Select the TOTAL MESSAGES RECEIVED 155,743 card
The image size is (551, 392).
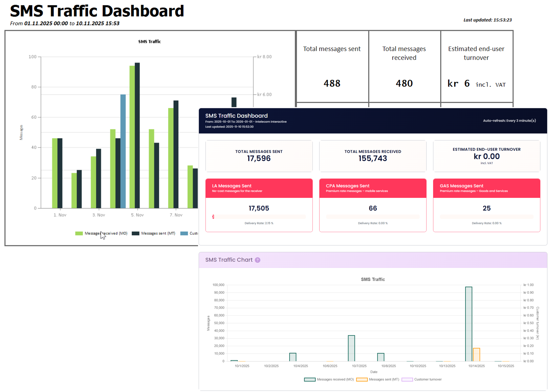click(372, 156)
